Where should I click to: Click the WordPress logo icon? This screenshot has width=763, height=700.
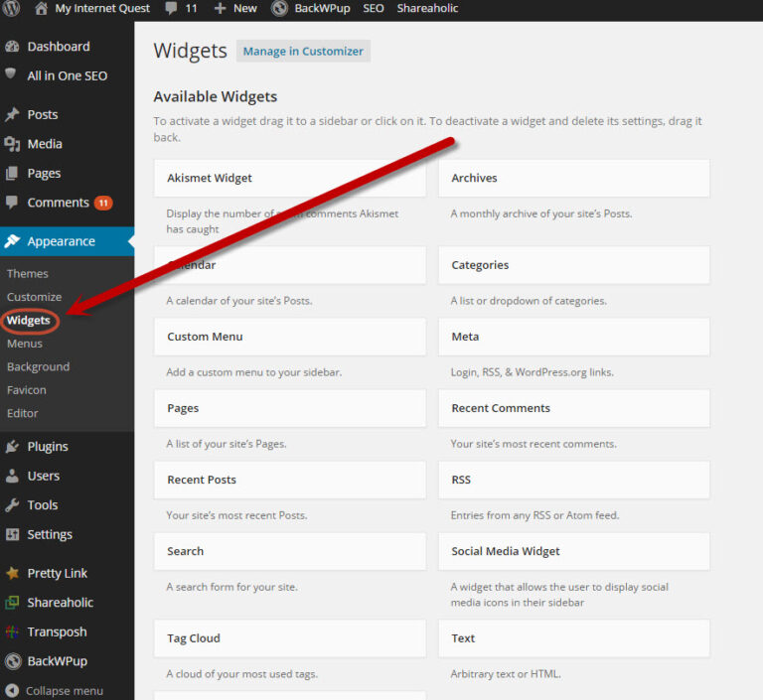[11, 8]
